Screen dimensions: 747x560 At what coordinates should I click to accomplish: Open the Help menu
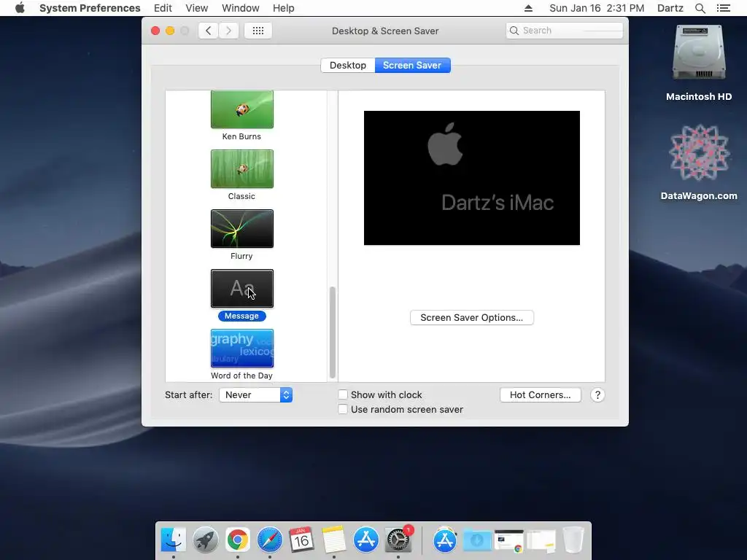pos(284,8)
